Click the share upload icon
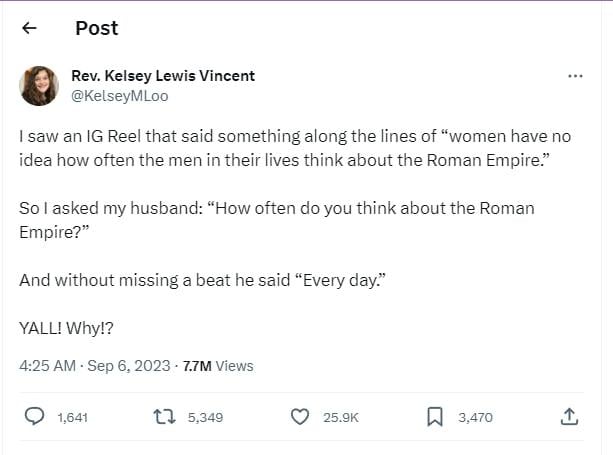 [568, 417]
